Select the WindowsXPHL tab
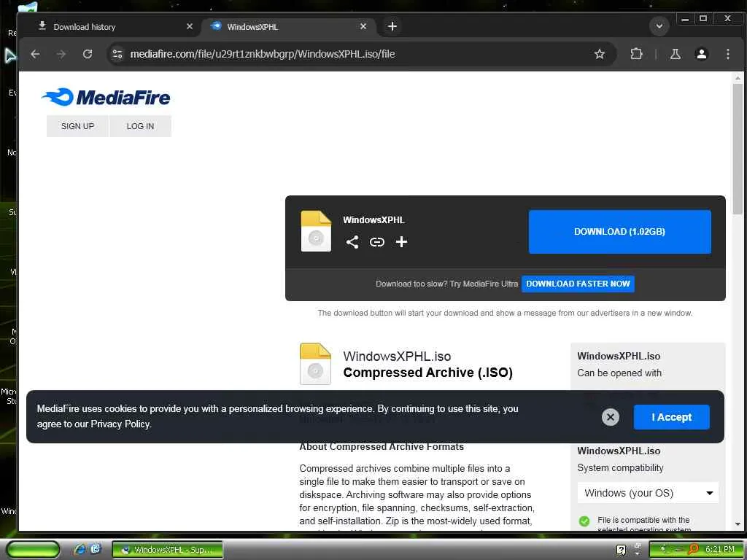747x560 pixels. click(289, 27)
